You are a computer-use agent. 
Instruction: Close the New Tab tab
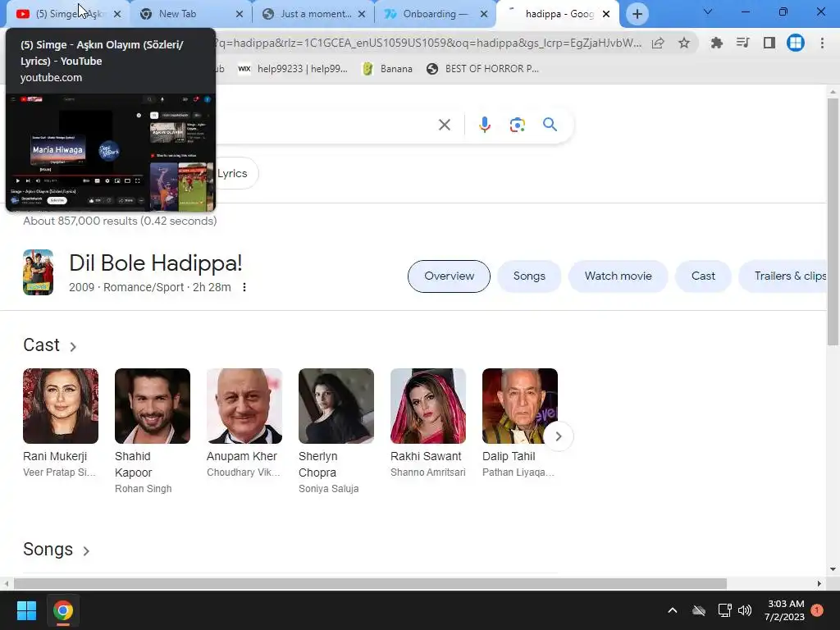(240, 14)
